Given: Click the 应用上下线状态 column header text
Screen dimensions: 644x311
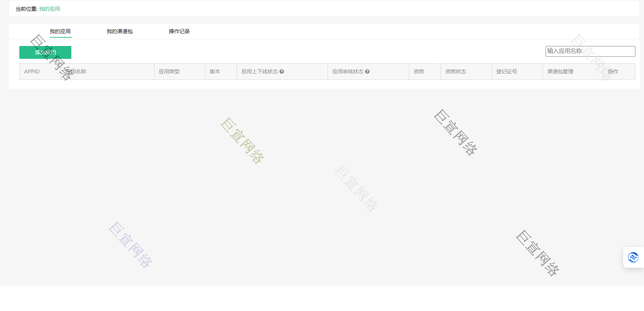Looking at the screenshot, I should pos(260,72).
